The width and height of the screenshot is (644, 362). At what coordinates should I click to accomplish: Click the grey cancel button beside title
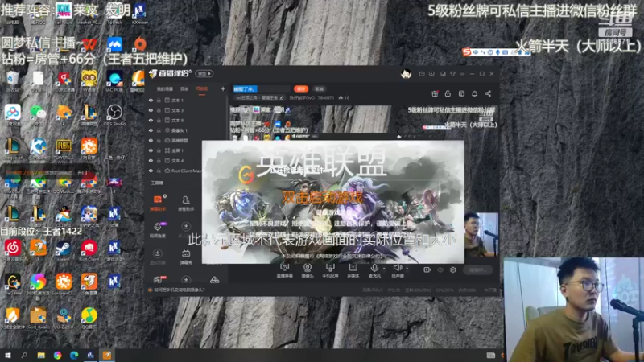(x=319, y=88)
